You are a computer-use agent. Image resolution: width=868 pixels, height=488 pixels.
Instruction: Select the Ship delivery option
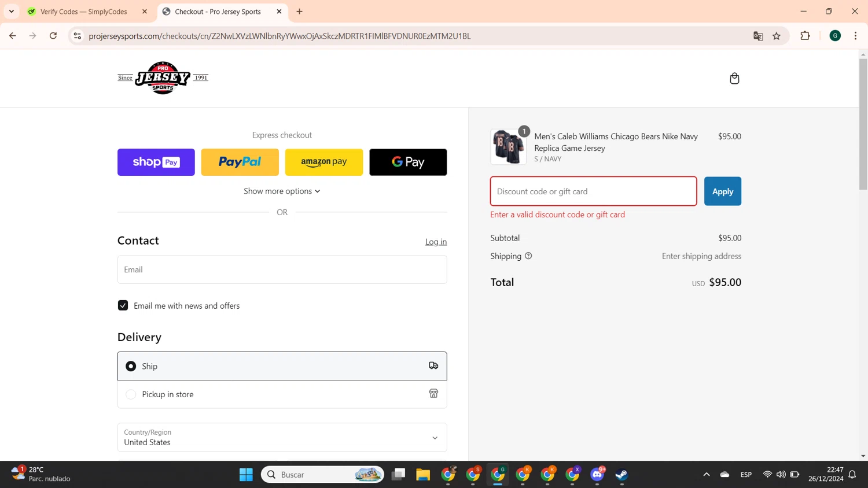pos(282,366)
